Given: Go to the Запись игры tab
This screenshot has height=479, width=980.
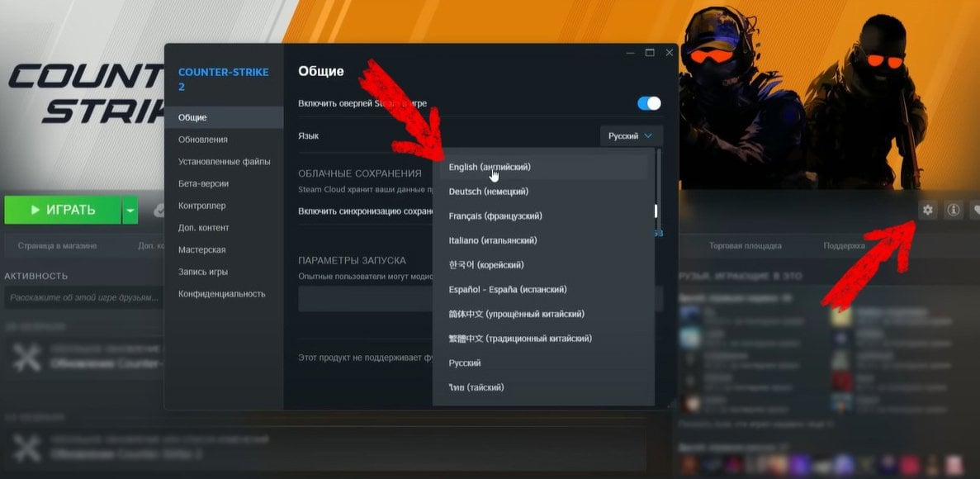Looking at the screenshot, I should click(224, 272).
